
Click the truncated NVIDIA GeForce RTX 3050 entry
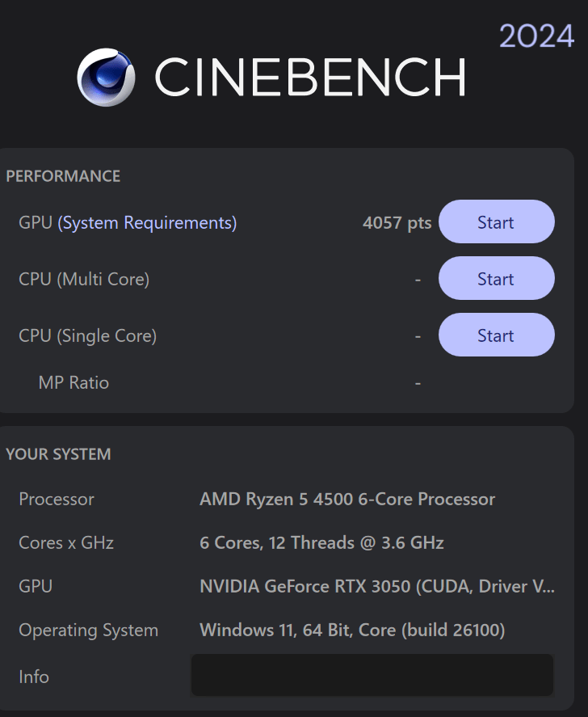tap(377, 587)
